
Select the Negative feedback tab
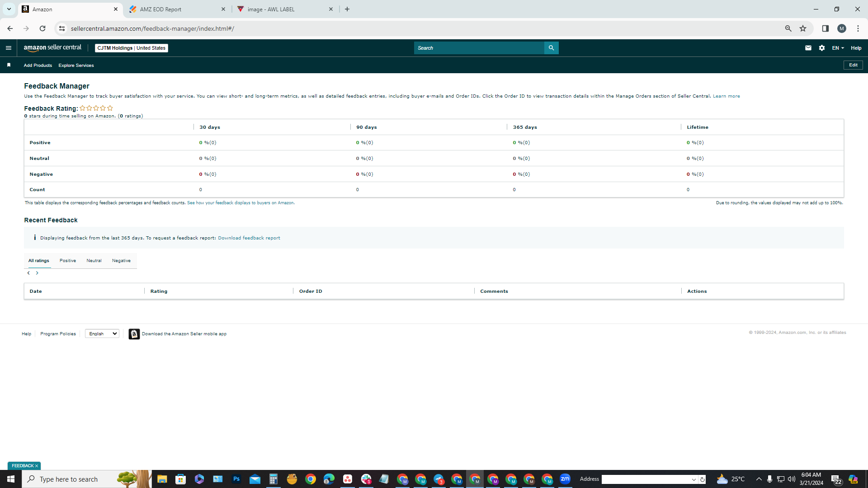pyautogui.click(x=121, y=261)
